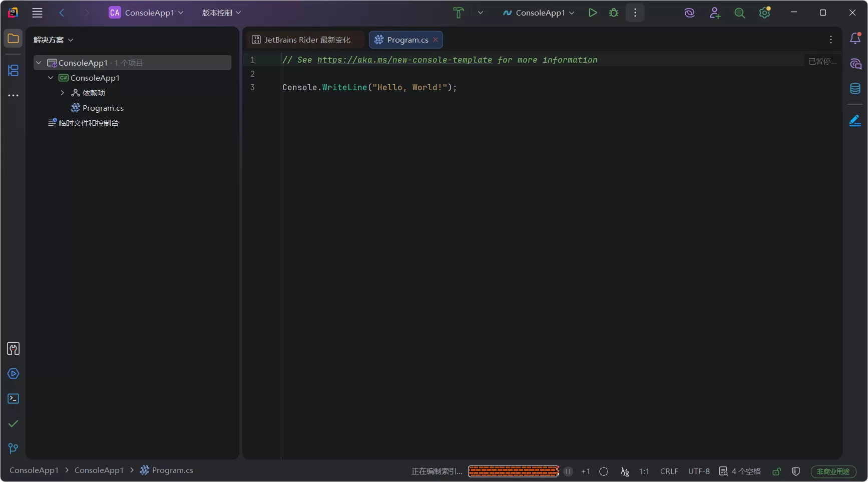
Task: Run the ConsoleApp1 project
Action: click(592, 13)
